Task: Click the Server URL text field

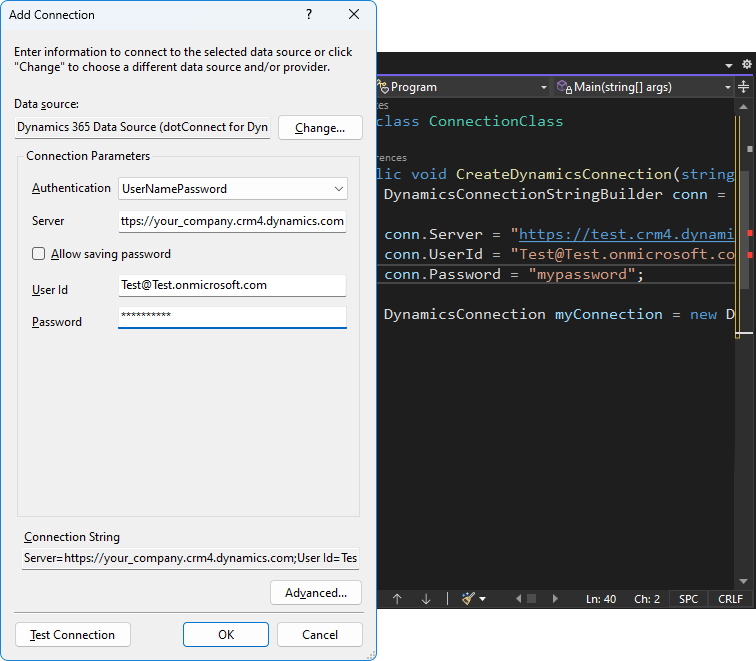Action: (x=232, y=221)
